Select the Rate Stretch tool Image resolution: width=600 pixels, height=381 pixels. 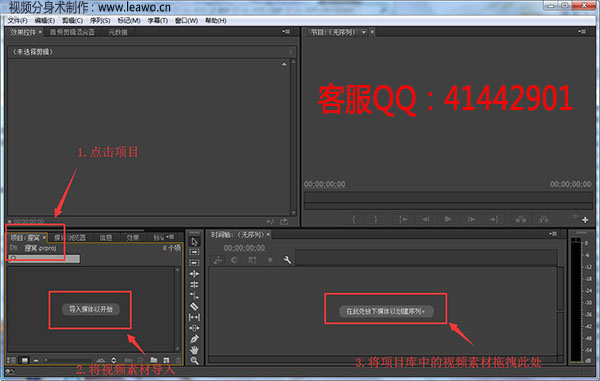(194, 285)
